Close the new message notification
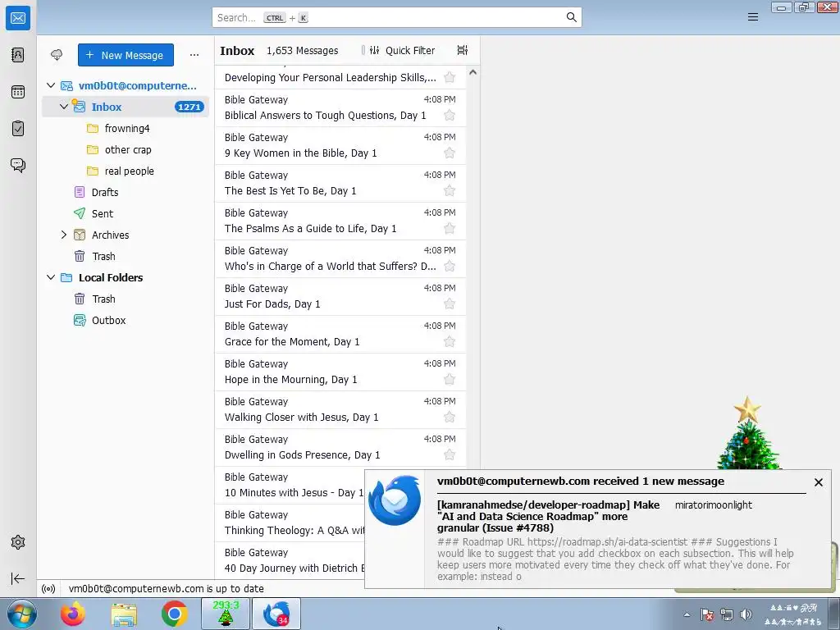 point(819,482)
